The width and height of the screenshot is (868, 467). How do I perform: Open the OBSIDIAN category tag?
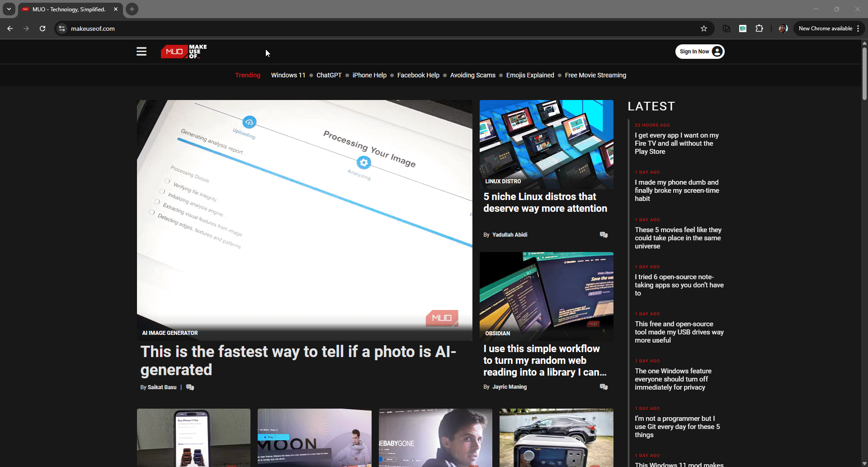click(498, 334)
